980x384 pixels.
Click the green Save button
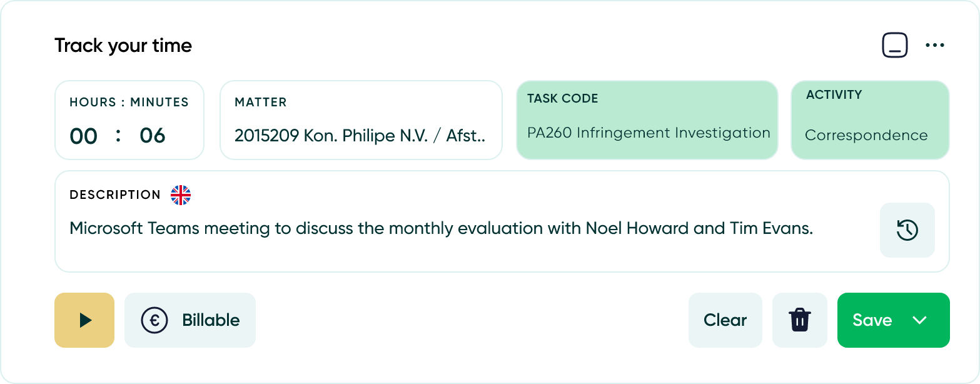pos(872,320)
